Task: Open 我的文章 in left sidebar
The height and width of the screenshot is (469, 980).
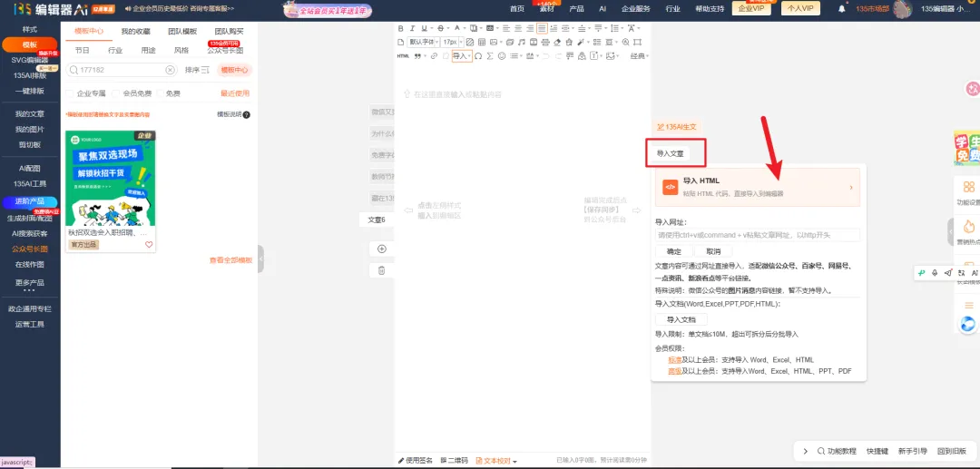Action: point(29,113)
